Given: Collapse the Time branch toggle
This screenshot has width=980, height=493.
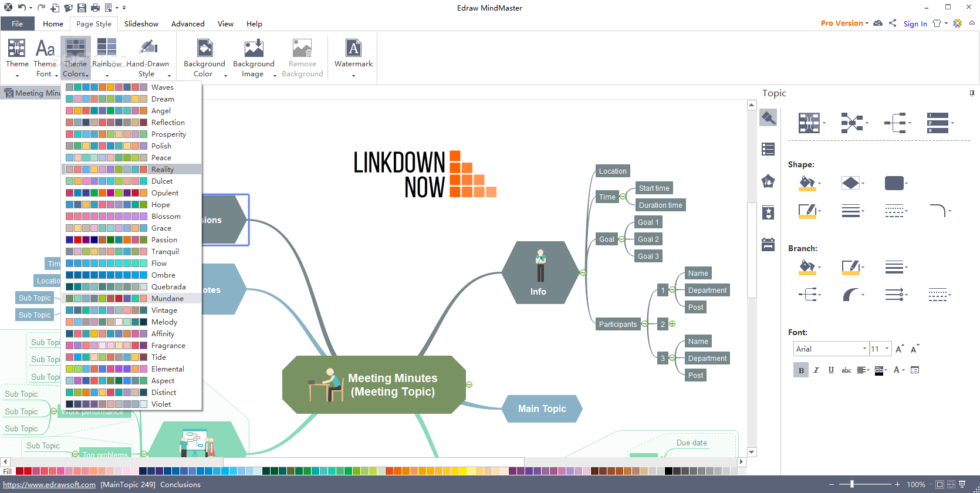Looking at the screenshot, I should click(x=623, y=197).
